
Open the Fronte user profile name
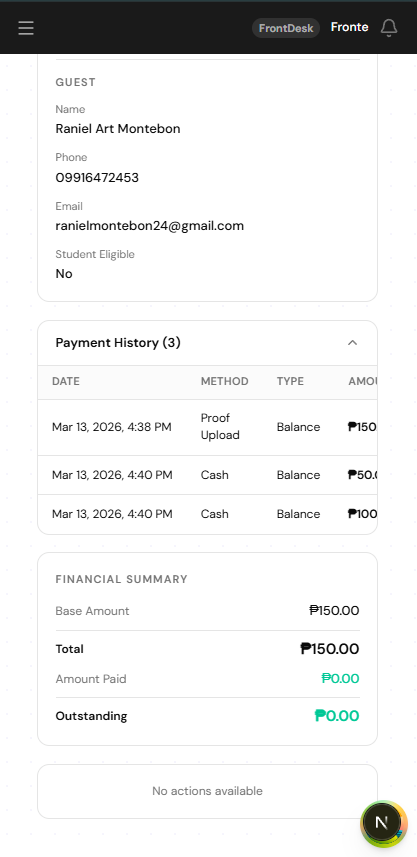(x=349, y=27)
